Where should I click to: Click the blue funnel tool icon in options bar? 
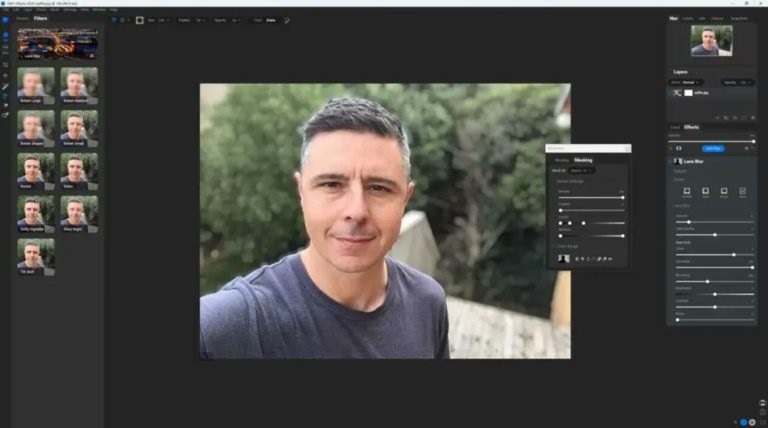point(114,20)
